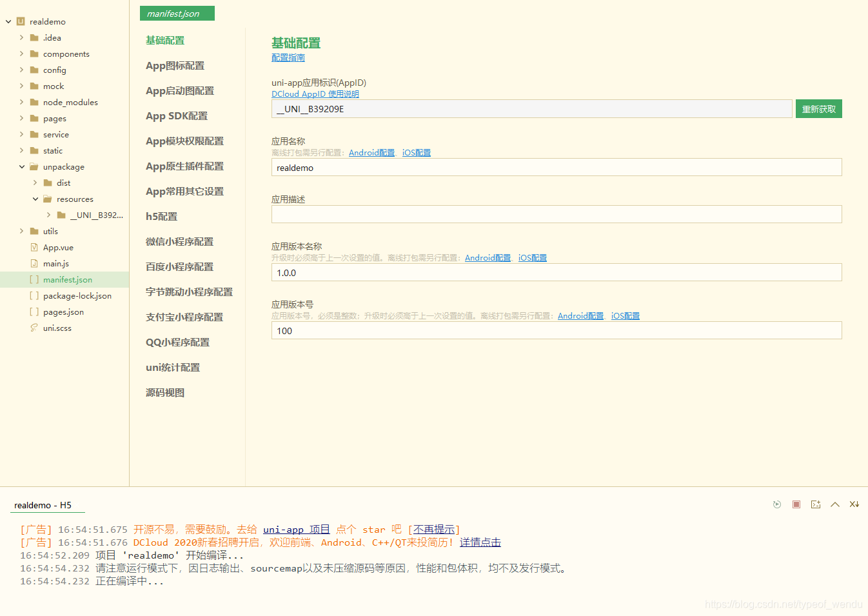
Task: Click the realdemo project root icon
Action: pos(21,21)
